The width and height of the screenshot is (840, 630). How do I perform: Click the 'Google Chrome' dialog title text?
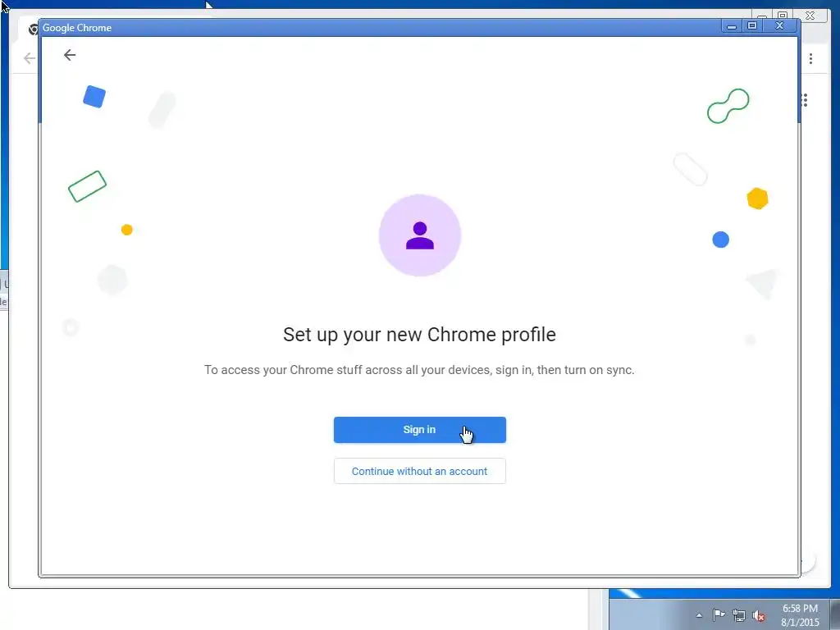pyautogui.click(x=77, y=28)
